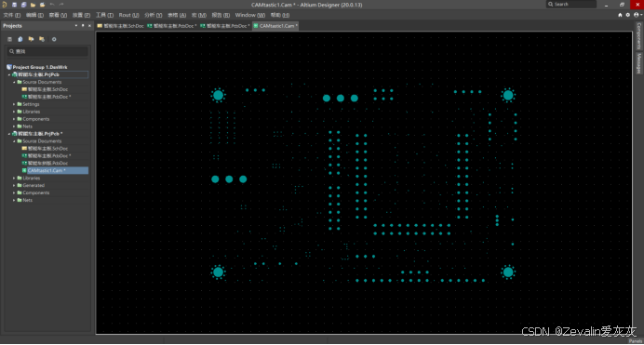Open the 察看 (V) menu
The height and width of the screenshot is (345, 644).
58,15
